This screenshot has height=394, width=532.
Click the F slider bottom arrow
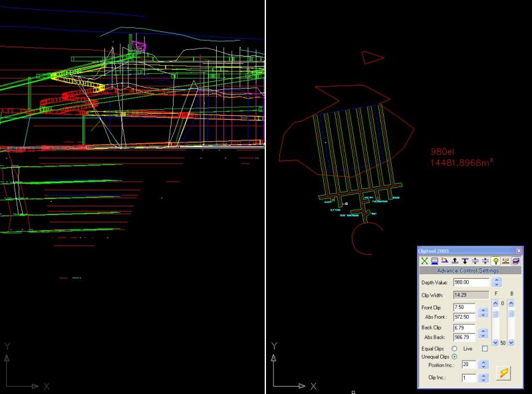tap(495, 343)
